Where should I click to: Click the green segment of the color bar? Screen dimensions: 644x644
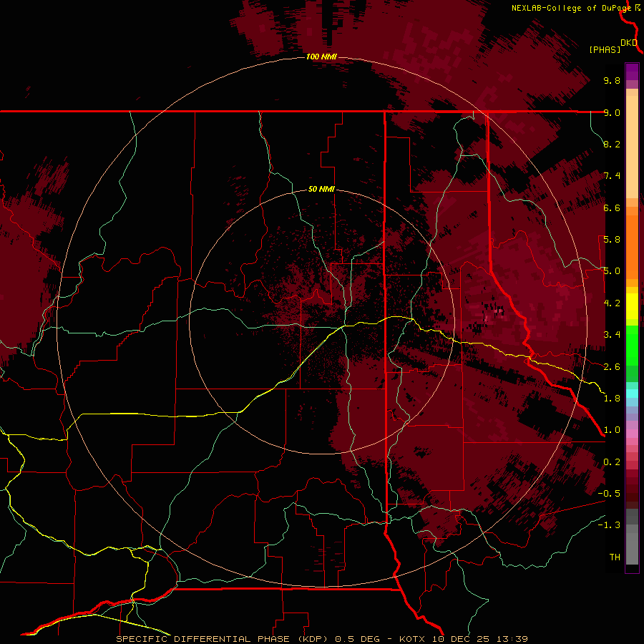tap(632, 345)
